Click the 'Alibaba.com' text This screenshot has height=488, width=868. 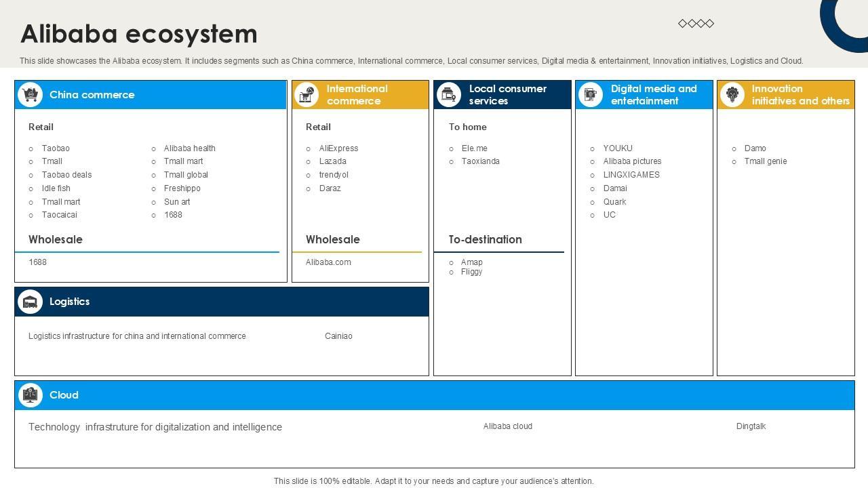[x=328, y=262]
